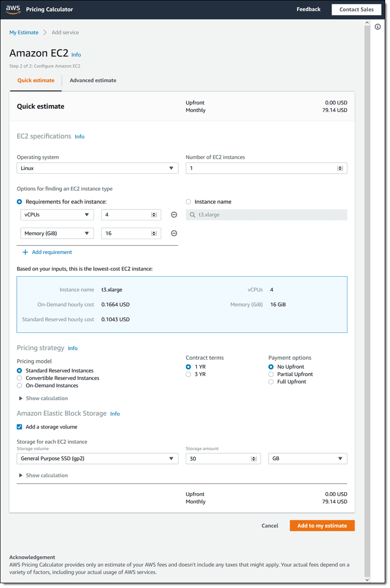Click the info circle icon at top right
Screen dimensions: 390x588
coord(377,26)
